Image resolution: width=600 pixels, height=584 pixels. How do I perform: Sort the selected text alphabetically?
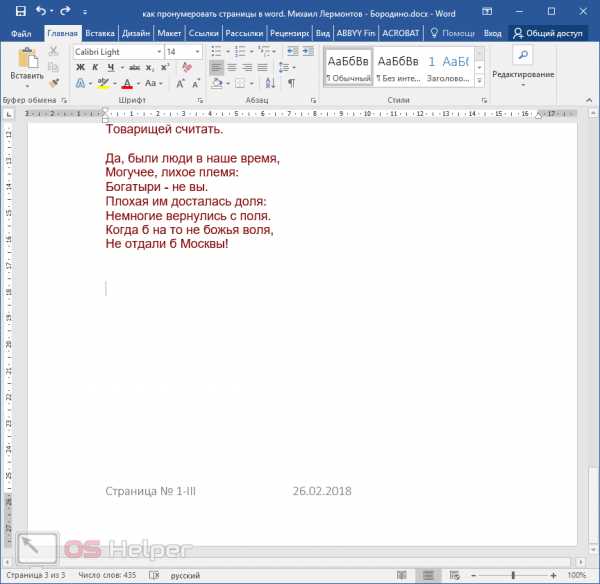tap(270, 83)
